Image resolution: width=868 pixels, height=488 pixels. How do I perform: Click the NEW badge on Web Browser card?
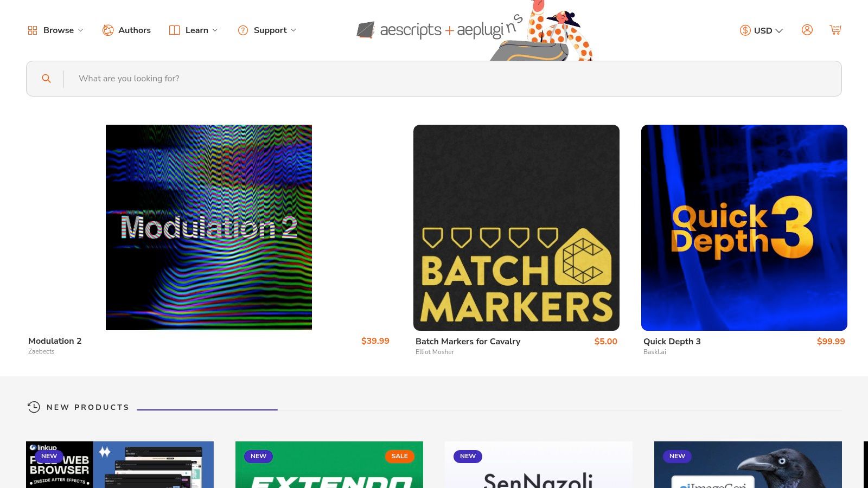click(x=49, y=456)
